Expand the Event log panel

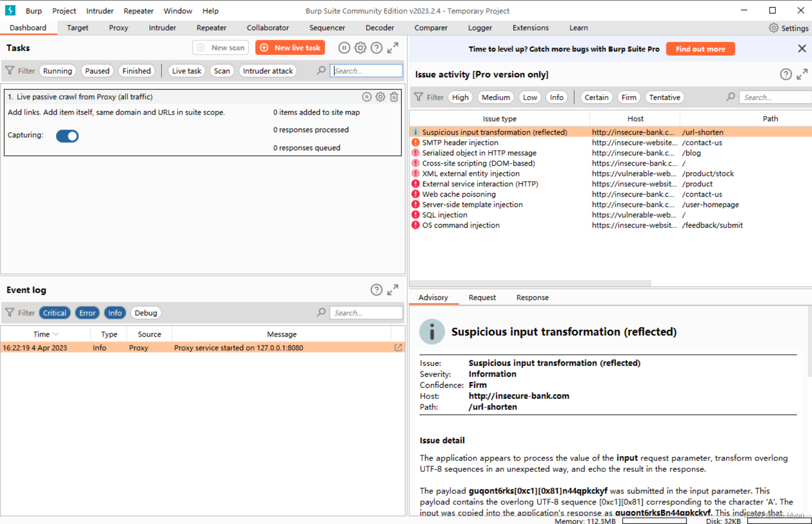[393, 290]
